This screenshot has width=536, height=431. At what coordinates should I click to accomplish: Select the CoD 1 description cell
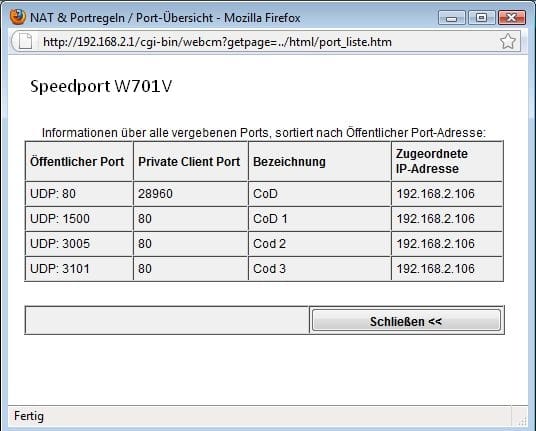[x=320, y=218]
